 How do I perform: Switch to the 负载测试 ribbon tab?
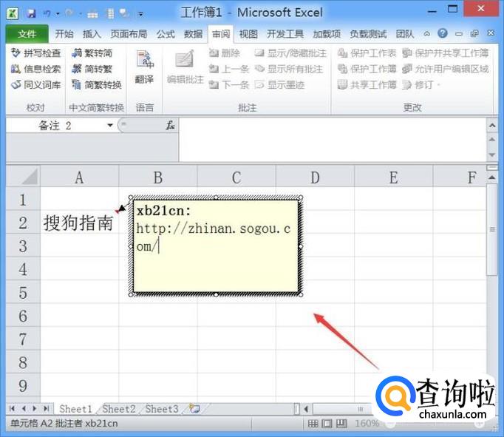368,34
